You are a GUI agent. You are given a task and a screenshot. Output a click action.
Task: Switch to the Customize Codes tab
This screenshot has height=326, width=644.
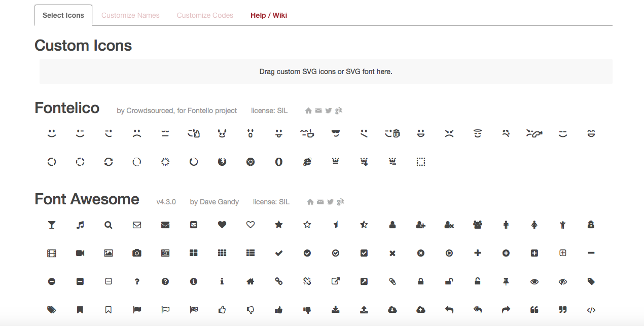click(205, 15)
